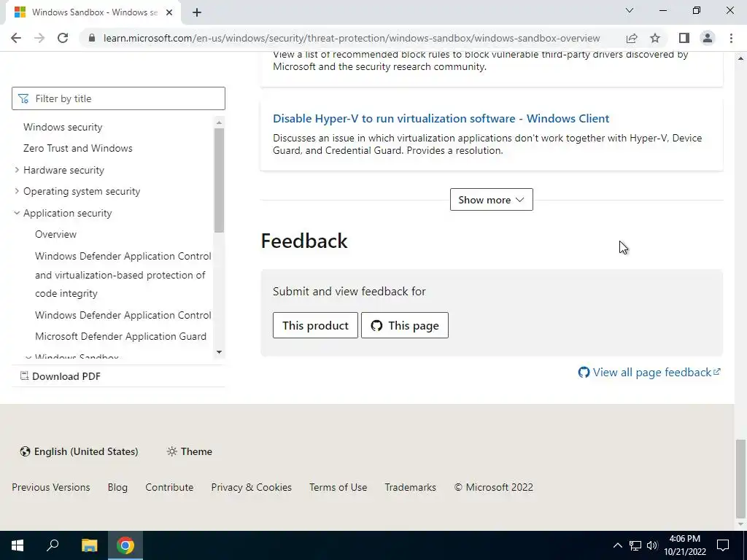
Task: Open Microsoft Defender Application Guard item
Action: 120,336
